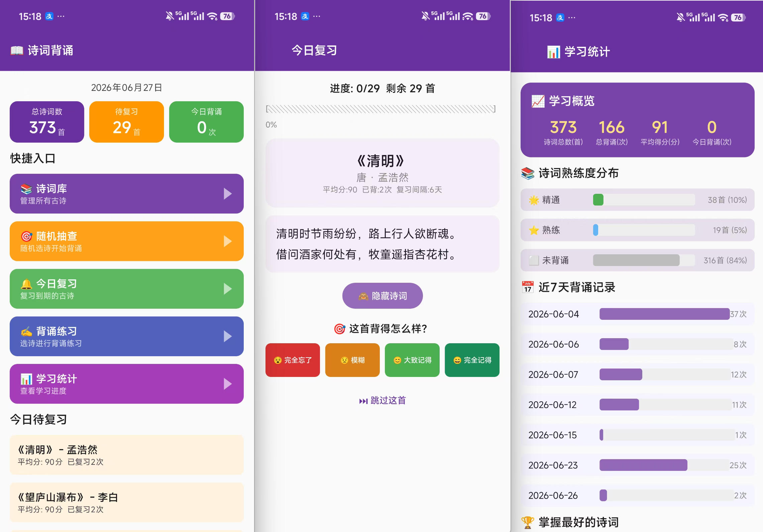Viewport: 763px width, 532px height.
Task: Select the 2026-06-07 record row
Action: pos(637,375)
